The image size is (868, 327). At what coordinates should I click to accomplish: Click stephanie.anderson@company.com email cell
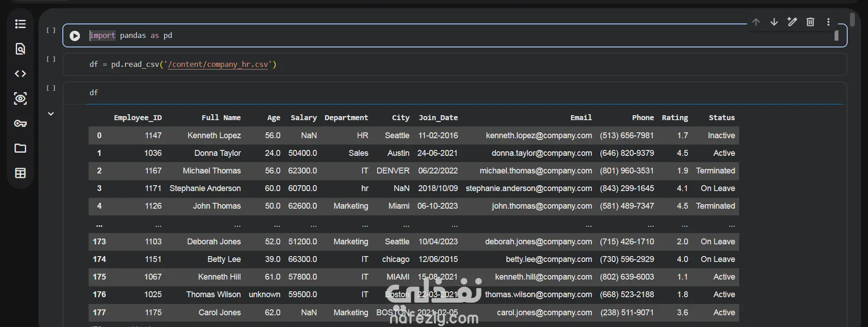(528, 188)
